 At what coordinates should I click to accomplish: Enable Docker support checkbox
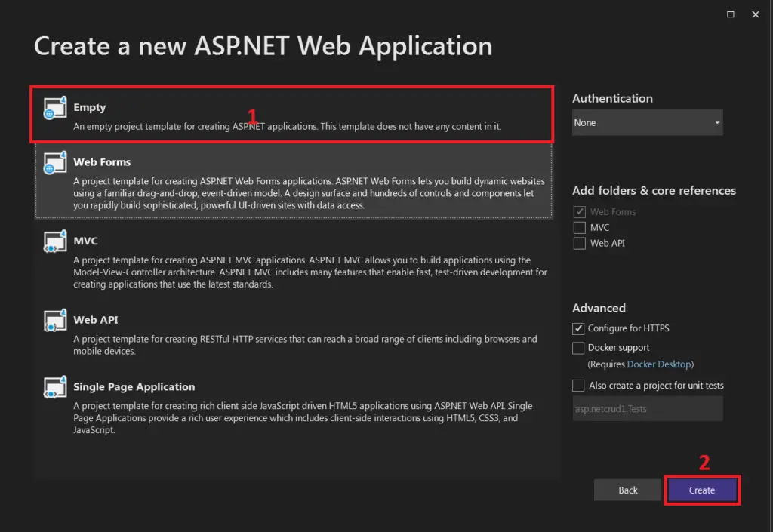tap(578, 348)
